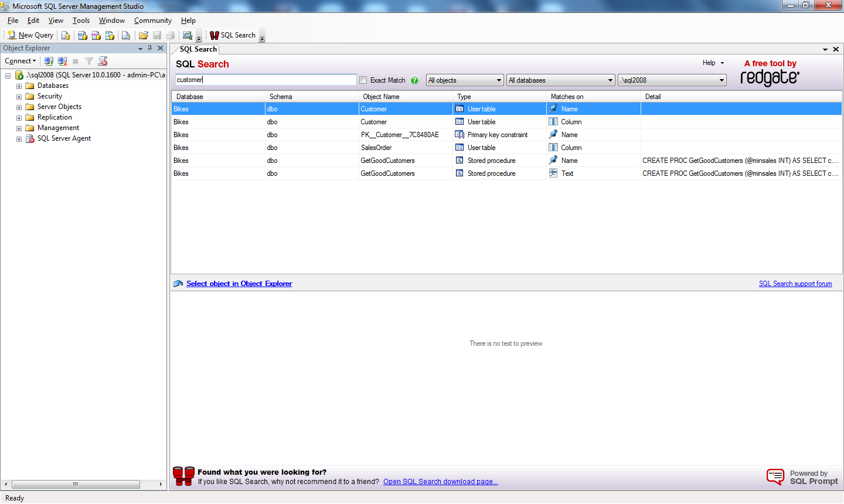844x504 pixels.
Task: Sort results by Object Name column header
Action: pos(406,97)
